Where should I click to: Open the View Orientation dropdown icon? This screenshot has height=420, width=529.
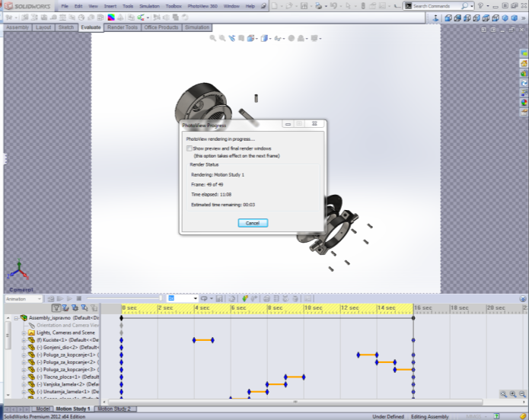click(251, 39)
